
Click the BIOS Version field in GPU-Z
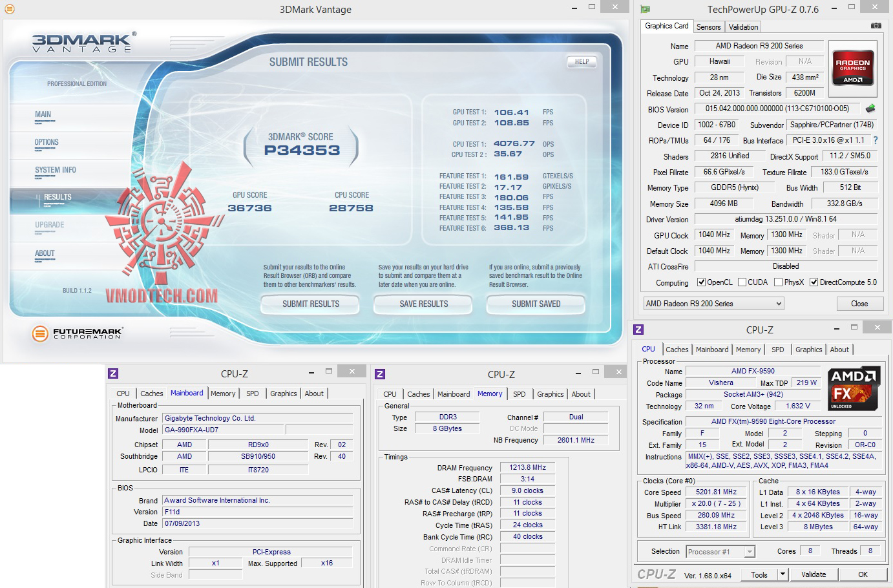777,109
